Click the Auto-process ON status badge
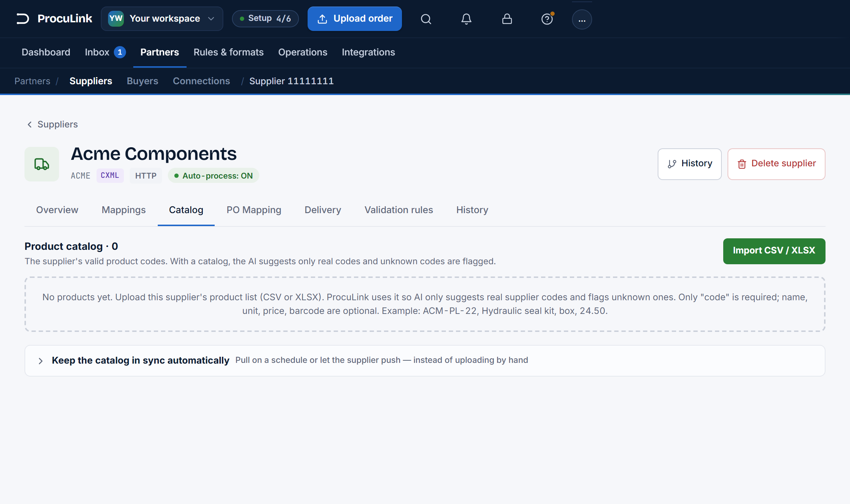Image resolution: width=850 pixels, height=504 pixels. [214, 176]
